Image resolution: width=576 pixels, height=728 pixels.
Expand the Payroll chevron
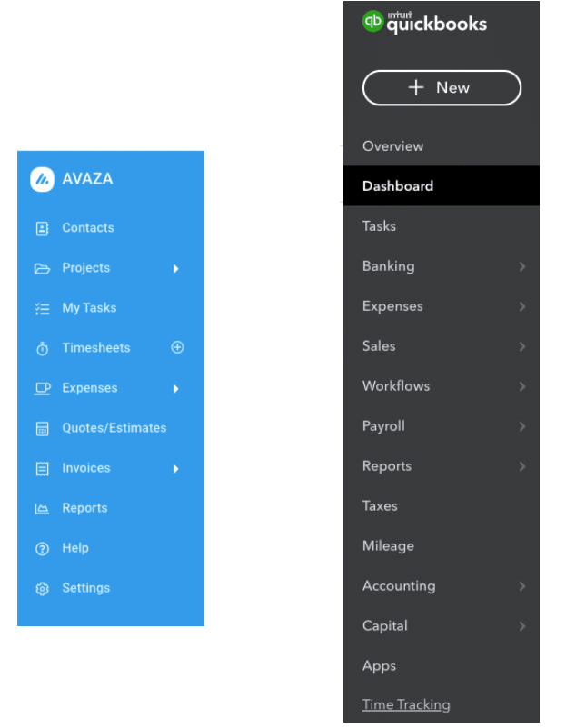pyautogui.click(x=522, y=426)
